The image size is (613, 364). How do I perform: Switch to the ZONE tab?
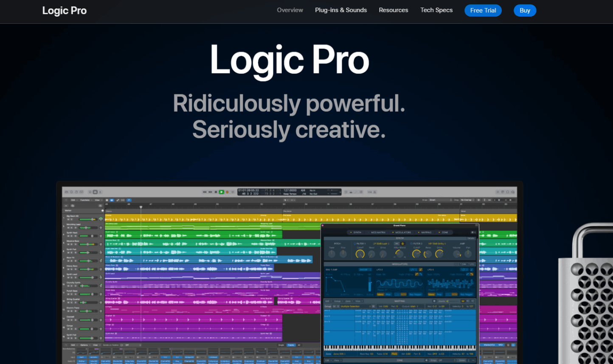pyautogui.click(x=444, y=232)
